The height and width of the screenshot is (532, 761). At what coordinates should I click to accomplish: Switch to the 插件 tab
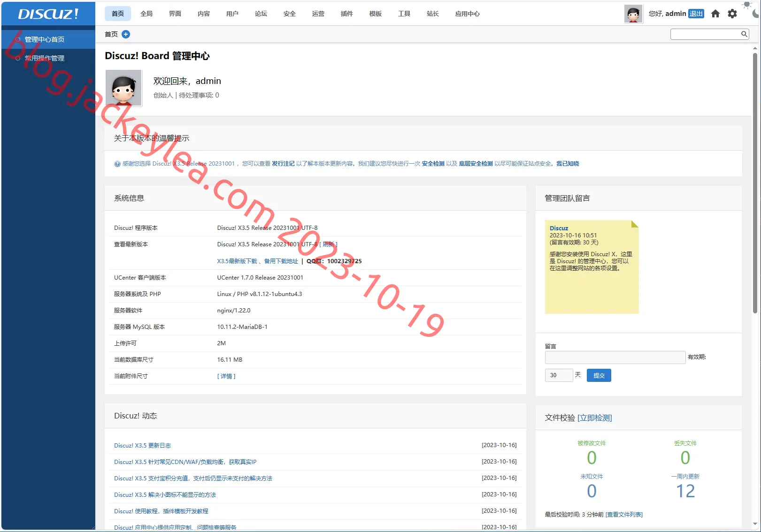pos(347,14)
